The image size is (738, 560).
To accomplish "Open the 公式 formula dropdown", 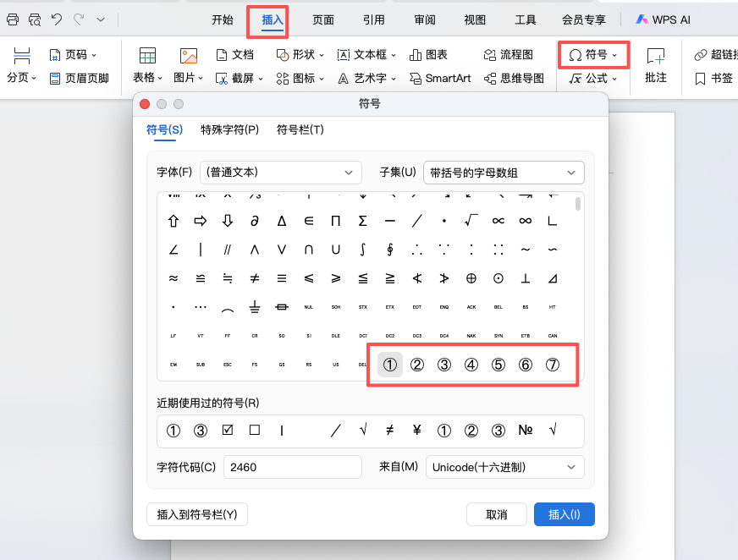I will click(593, 78).
